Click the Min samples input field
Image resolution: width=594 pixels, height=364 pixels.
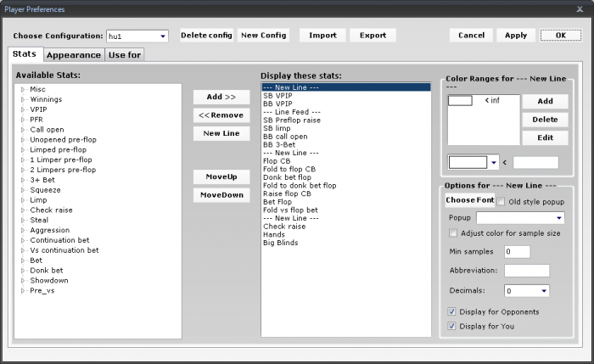[517, 251]
